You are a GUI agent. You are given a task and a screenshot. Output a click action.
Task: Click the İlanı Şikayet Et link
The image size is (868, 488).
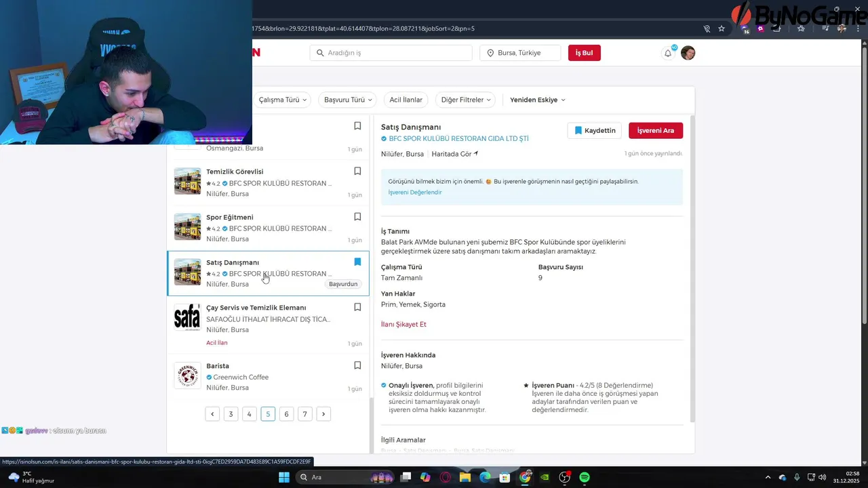pos(403,324)
